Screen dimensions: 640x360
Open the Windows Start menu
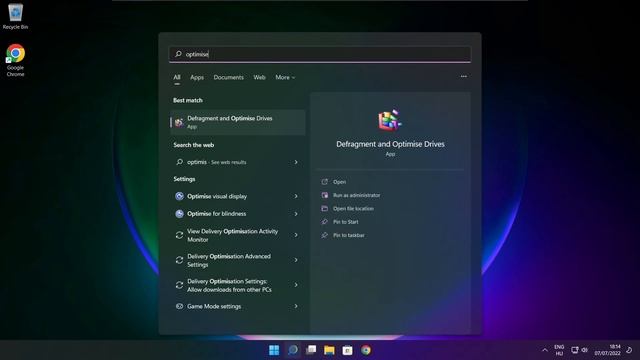pyautogui.click(x=274, y=350)
